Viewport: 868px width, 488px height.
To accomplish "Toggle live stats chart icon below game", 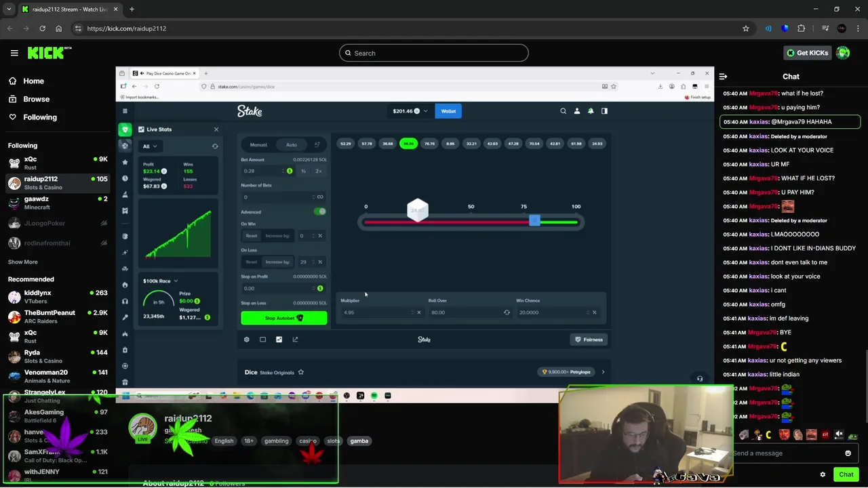I will click(x=279, y=340).
